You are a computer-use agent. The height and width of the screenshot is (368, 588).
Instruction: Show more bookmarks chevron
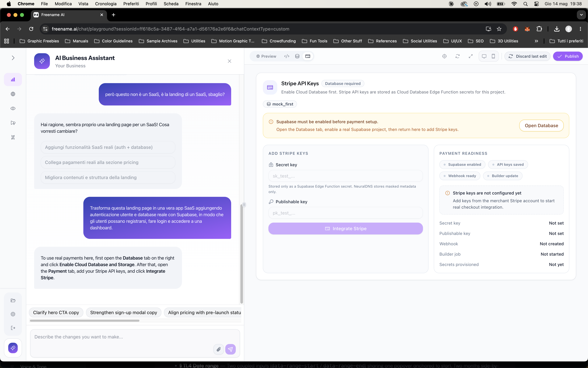point(536,41)
